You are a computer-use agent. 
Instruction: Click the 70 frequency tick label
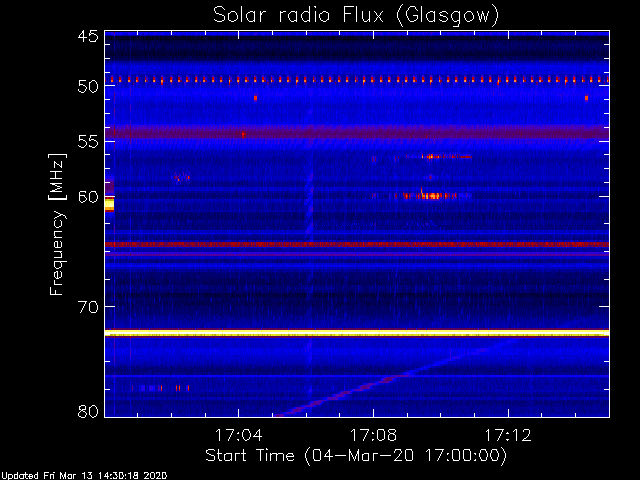coord(88,307)
